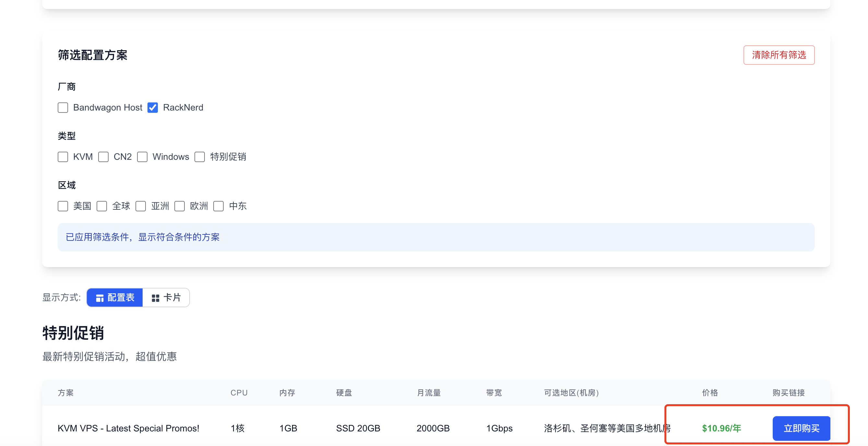Click the grid cards icon
This screenshot has height=446, width=868.
(x=155, y=298)
